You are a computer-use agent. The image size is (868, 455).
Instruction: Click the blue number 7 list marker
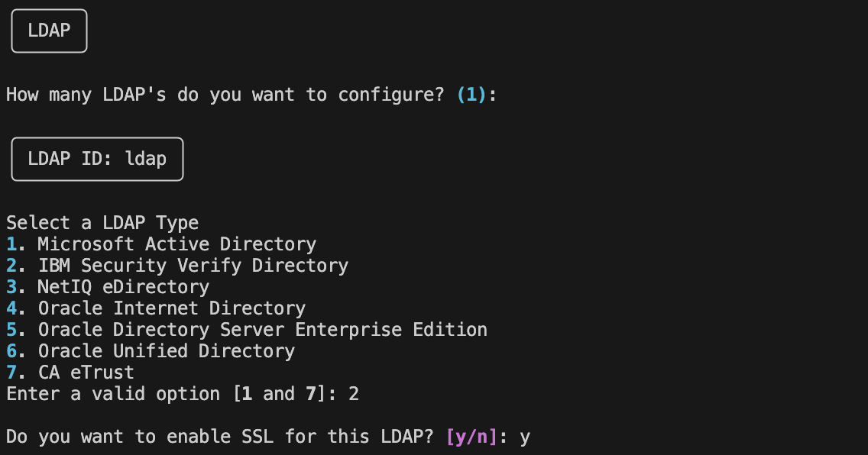click(x=11, y=373)
